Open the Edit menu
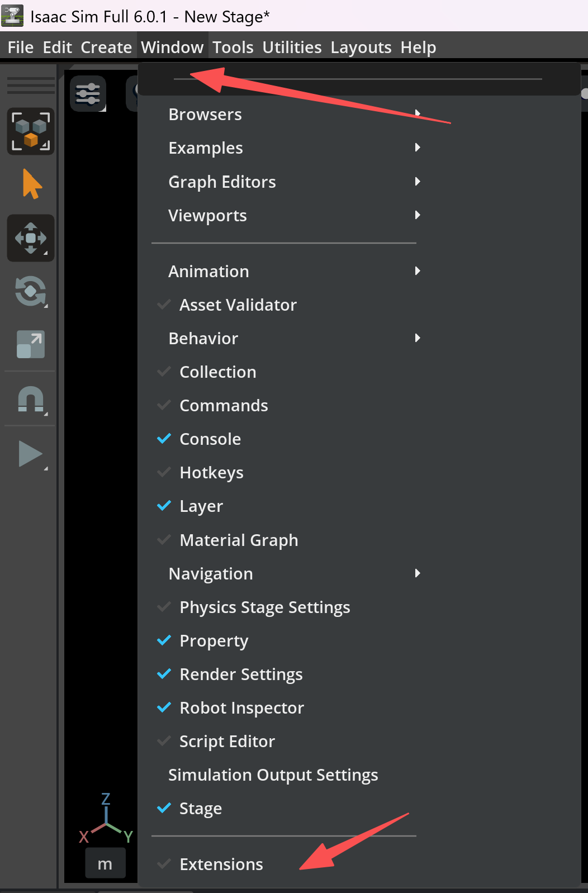 (x=58, y=47)
